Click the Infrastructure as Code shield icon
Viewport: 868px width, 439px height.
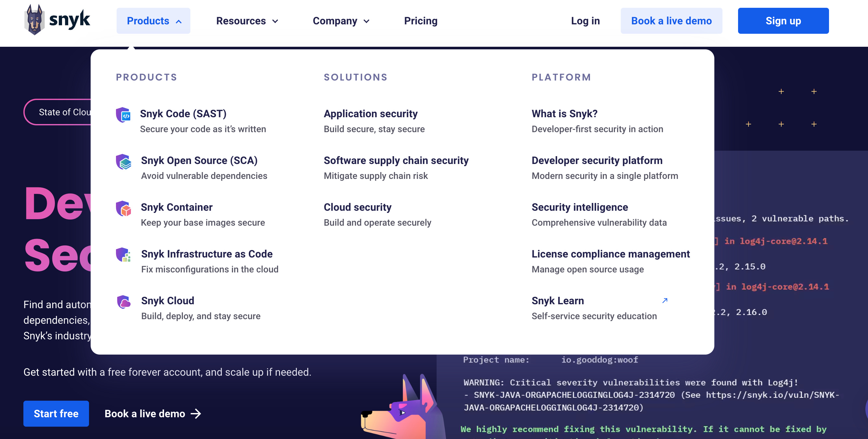[x=123, y=255]
